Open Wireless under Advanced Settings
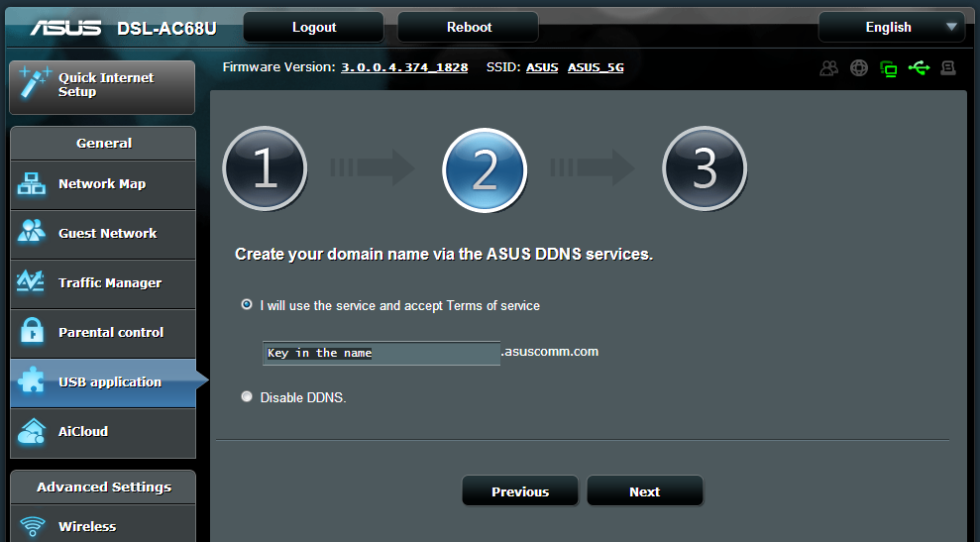The width and height of the screenshot is (980, 542). (103, 524)
